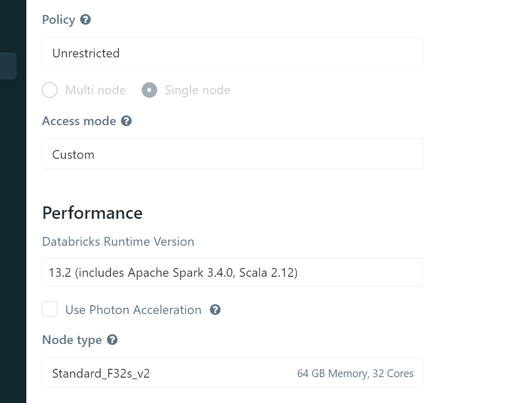
Task: Click the dark left sidebar panel
Action: tap(13, 207)
